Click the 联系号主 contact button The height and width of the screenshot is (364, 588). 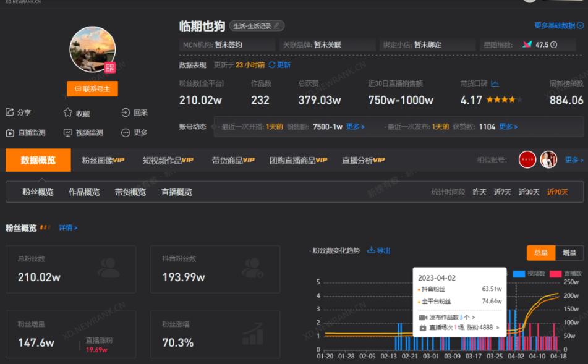click(x=92, y=88)
